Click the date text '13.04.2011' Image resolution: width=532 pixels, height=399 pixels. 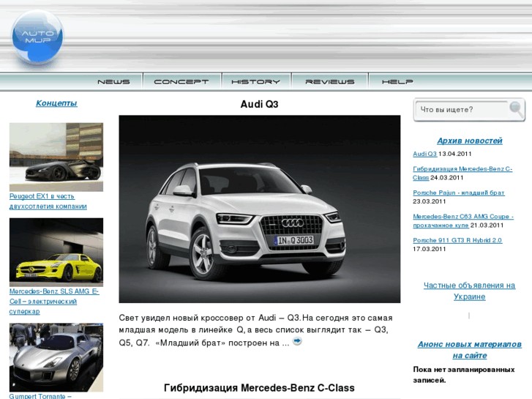[455, 154]
